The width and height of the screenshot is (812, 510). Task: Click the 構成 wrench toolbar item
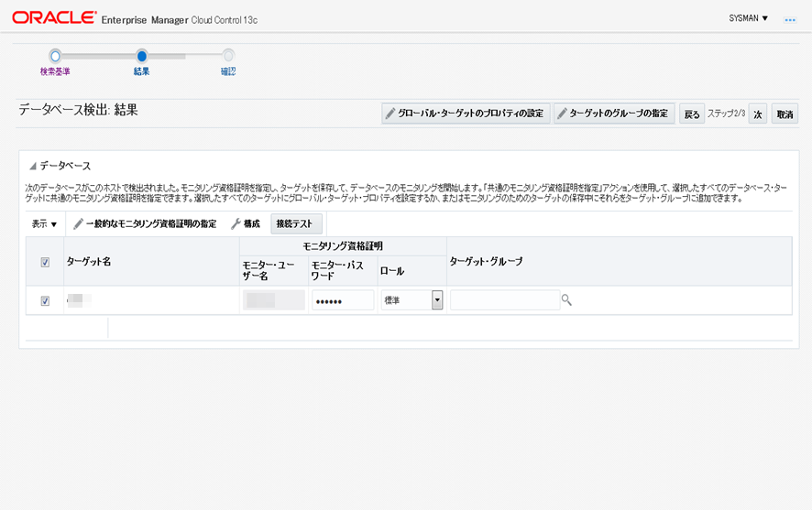coord(246,224)
